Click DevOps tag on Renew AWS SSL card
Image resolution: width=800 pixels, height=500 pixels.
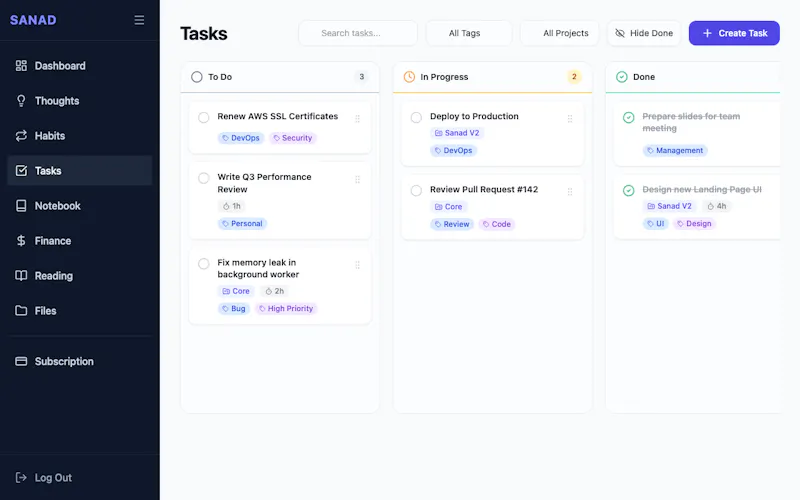pos(241,138)
